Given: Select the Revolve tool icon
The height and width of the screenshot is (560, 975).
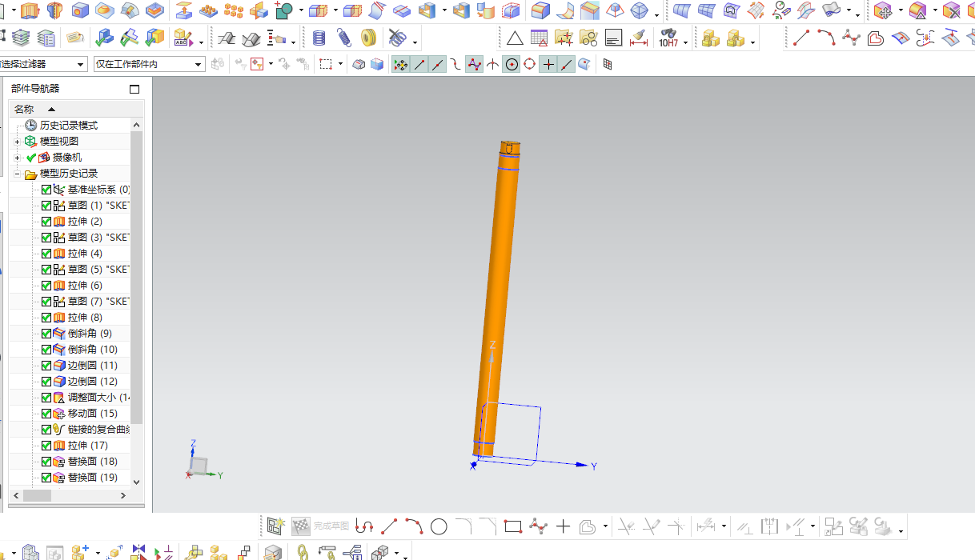Looking at the screenshot, I should (x=54, y=10).
